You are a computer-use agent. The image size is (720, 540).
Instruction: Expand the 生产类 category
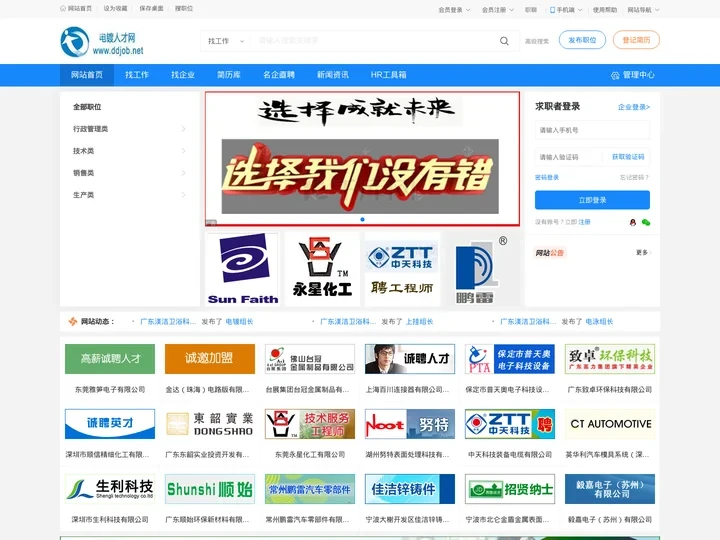click(x=129, y=195)
